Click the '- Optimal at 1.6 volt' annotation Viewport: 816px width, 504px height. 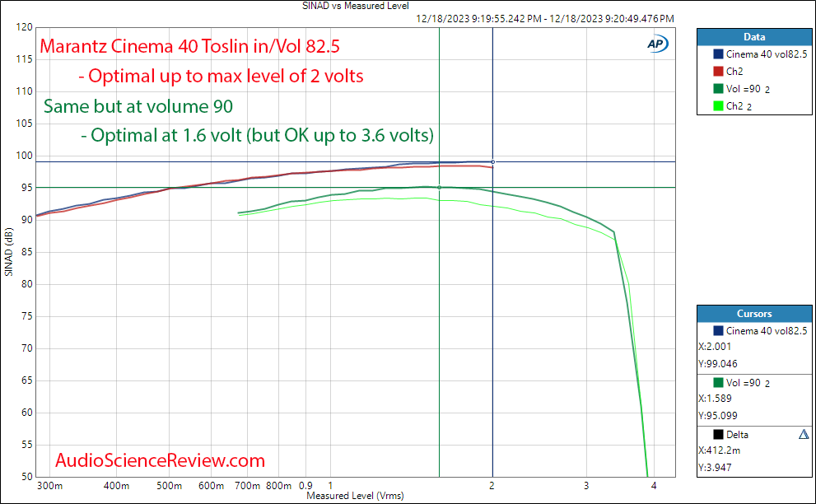(x=161, y=135)
